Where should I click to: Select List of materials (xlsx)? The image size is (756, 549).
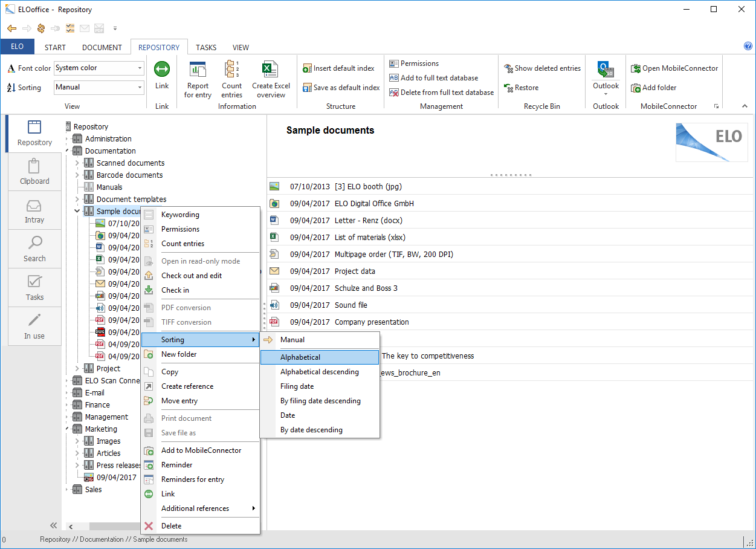point(511,238)
